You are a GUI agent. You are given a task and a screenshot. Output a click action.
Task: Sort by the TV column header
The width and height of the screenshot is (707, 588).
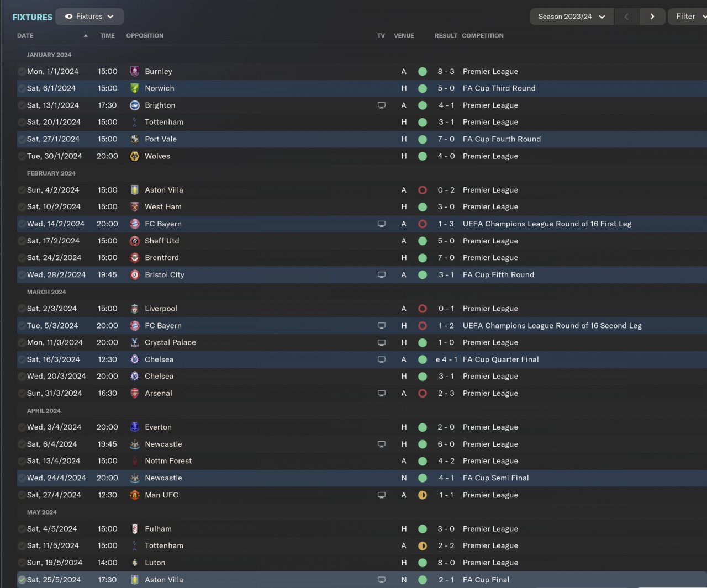coord(381,36)
